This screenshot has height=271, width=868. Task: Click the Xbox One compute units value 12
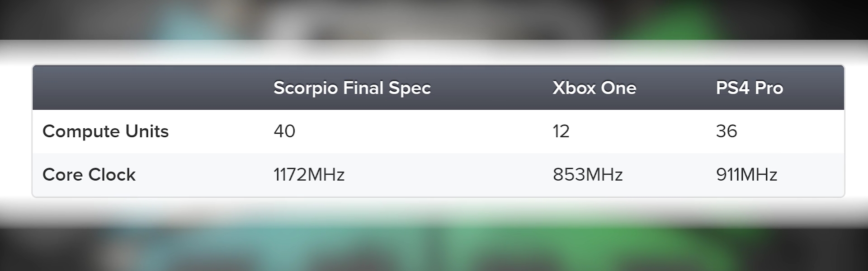(561, 131)
